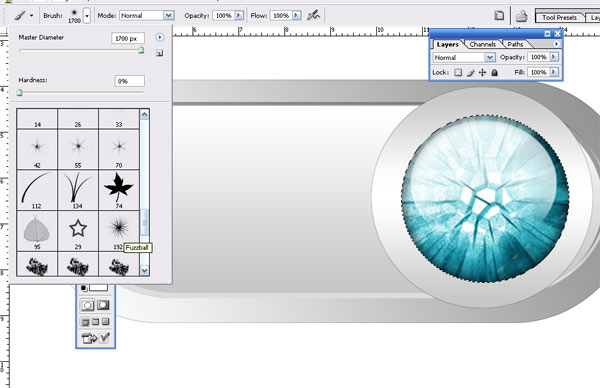
Task: Open the Flow slider arrow button
Action: (296, 15)
